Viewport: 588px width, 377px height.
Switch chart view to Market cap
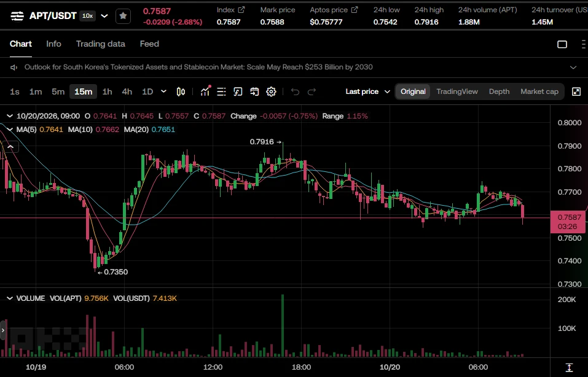(x=539, y=91)
